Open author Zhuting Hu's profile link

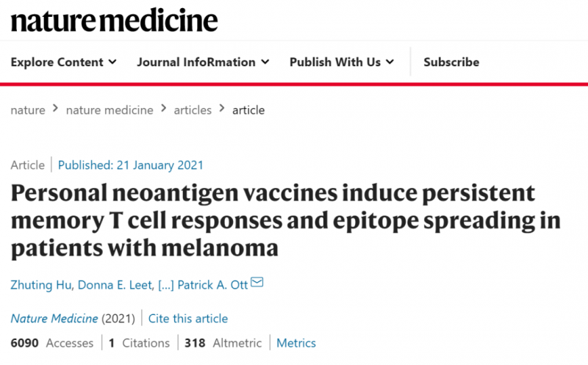click(41, 285)
